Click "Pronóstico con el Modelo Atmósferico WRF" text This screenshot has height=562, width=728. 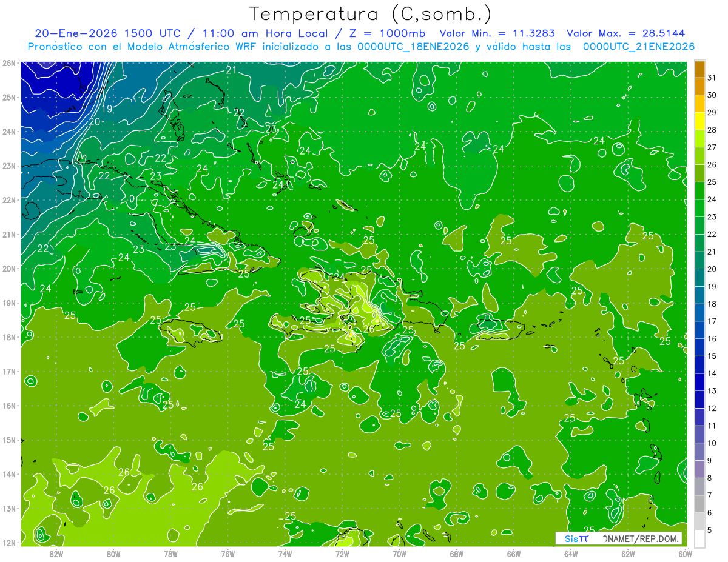pyautogui.click(x=142, y=47)
